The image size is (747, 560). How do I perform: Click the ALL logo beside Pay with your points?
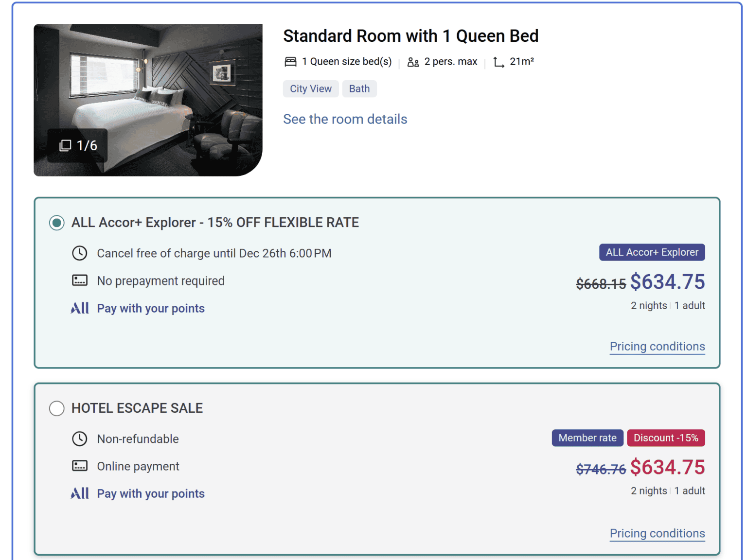point(79,308)
